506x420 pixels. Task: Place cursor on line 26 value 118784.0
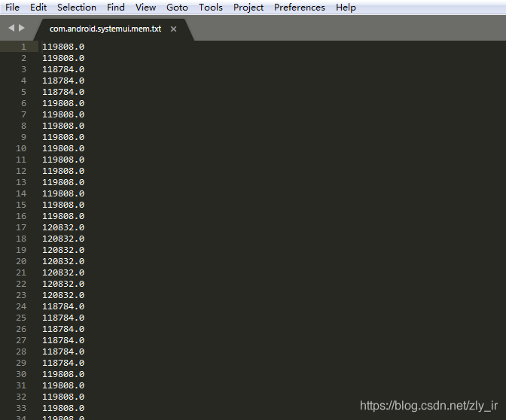click(x=63, y=329)
